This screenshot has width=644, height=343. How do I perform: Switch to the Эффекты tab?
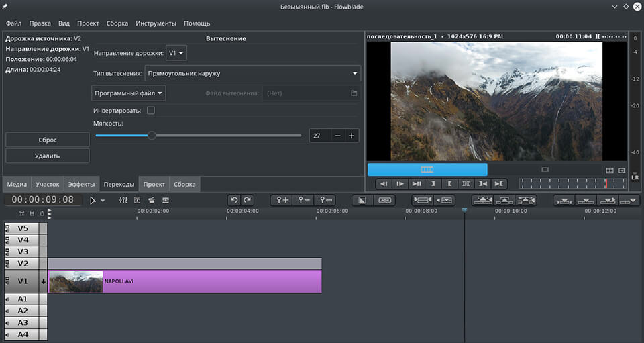tap(81, 184)
